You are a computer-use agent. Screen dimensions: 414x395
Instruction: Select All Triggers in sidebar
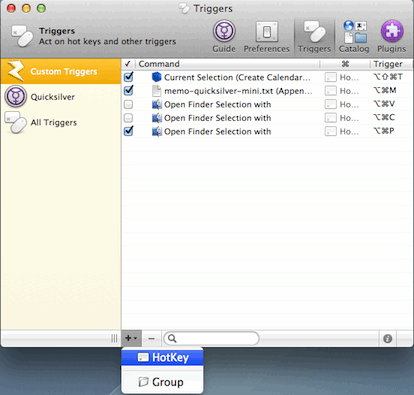click(61, 122)
